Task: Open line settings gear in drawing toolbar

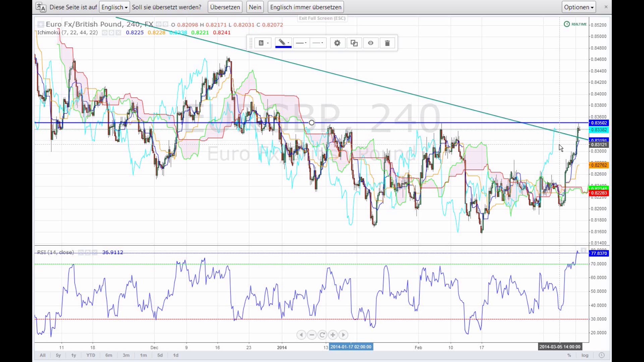Action: (337, 43)
